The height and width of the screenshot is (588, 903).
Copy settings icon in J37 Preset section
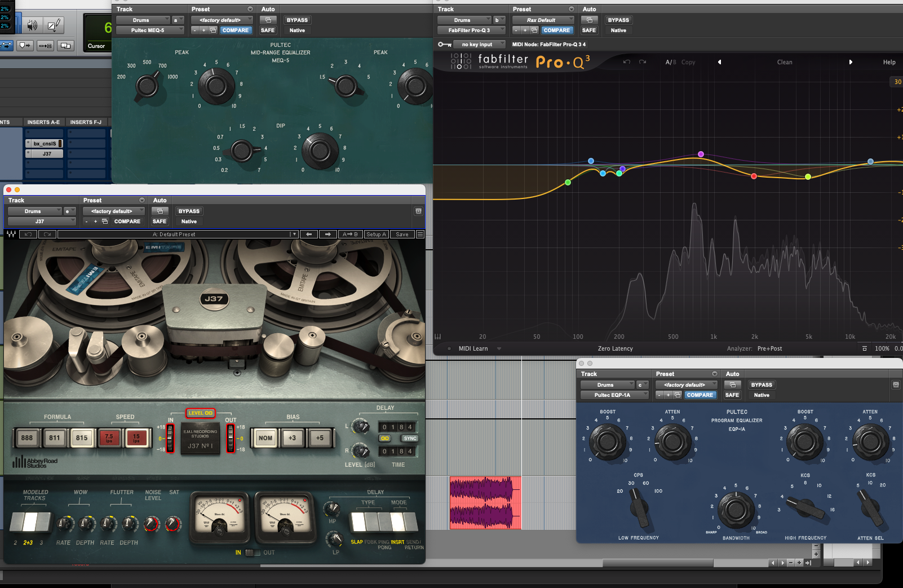click(x=105, y=222)
